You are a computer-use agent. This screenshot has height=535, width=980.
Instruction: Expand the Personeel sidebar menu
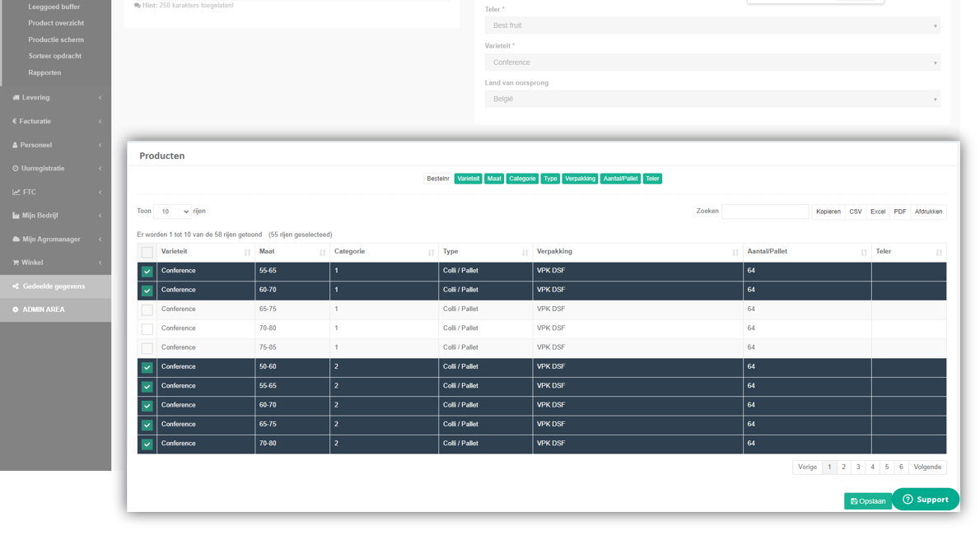pyautogui.click(x=56, y=145)
